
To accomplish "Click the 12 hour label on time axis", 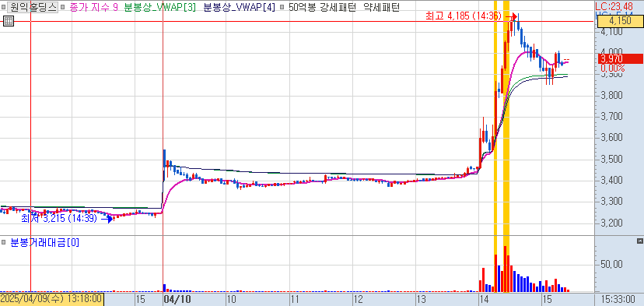I will click(358, 299).
